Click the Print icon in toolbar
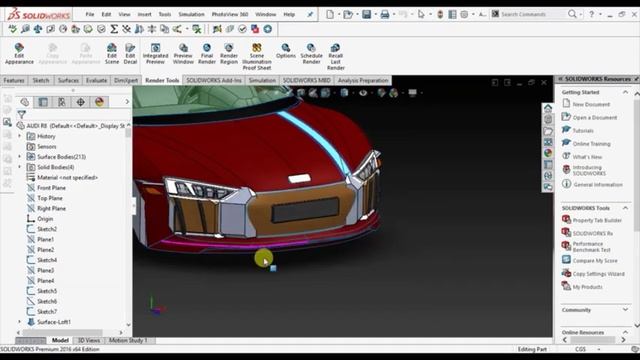 (x=384, y=15)
